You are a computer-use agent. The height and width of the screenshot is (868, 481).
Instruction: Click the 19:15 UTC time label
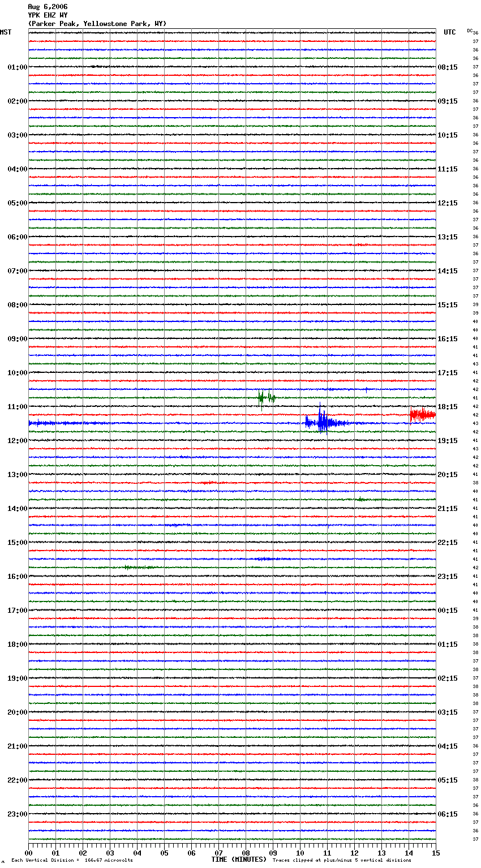pos(448,441)
